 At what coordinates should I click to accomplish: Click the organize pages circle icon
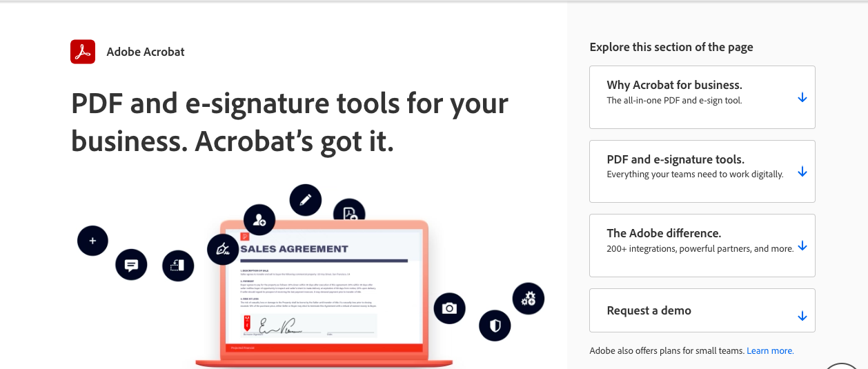pos(178,266)
